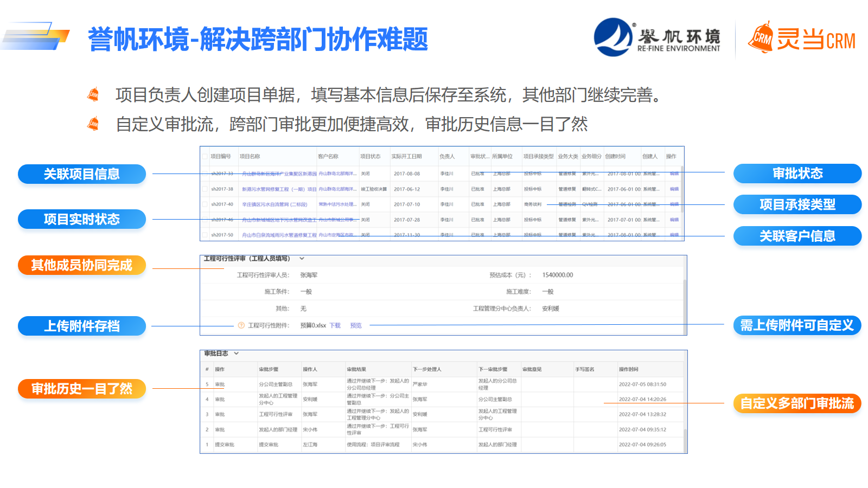Click the CRM bullet icon before 项目负责人
Viewport: 868px width, 488px height.
tap(93, 95)
